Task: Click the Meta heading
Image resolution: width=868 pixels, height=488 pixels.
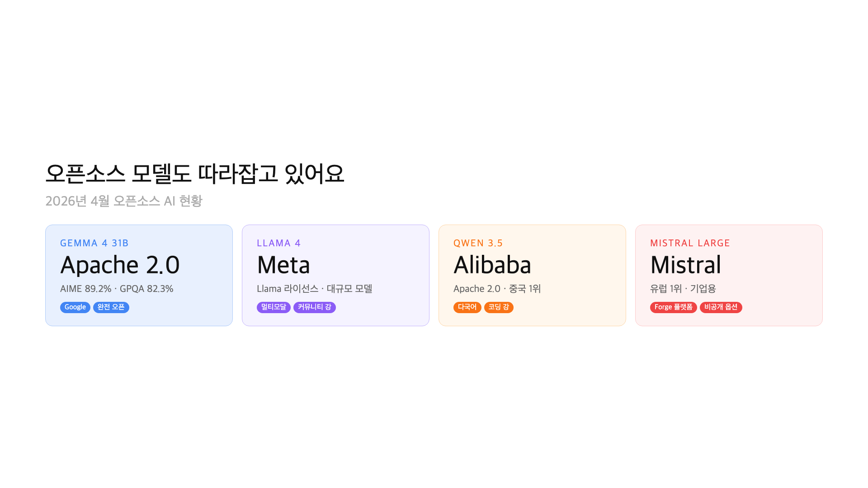Action: (x=283, y=265)
